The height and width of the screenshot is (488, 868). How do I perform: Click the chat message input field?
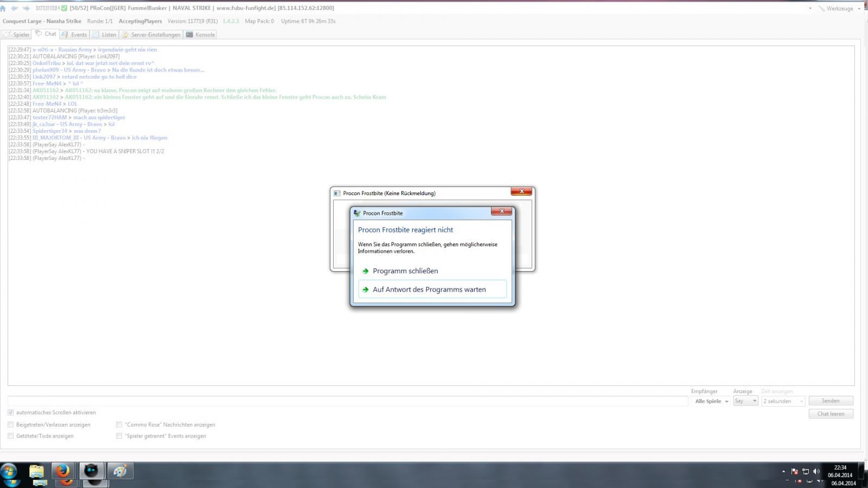coord(348,401)
